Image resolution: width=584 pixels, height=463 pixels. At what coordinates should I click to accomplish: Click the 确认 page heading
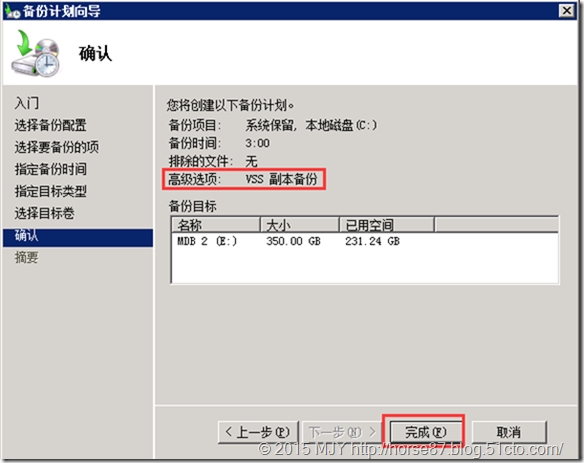(95, 53)
